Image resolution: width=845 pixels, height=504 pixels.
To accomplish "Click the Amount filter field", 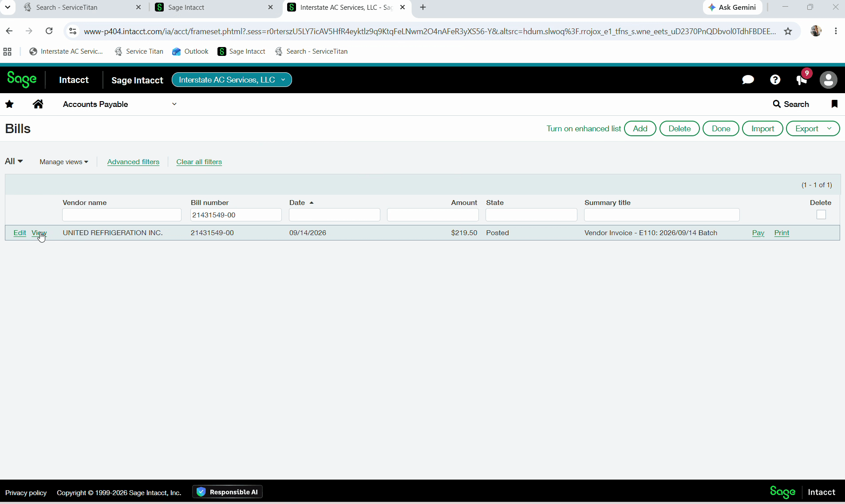I will (433, 215).
